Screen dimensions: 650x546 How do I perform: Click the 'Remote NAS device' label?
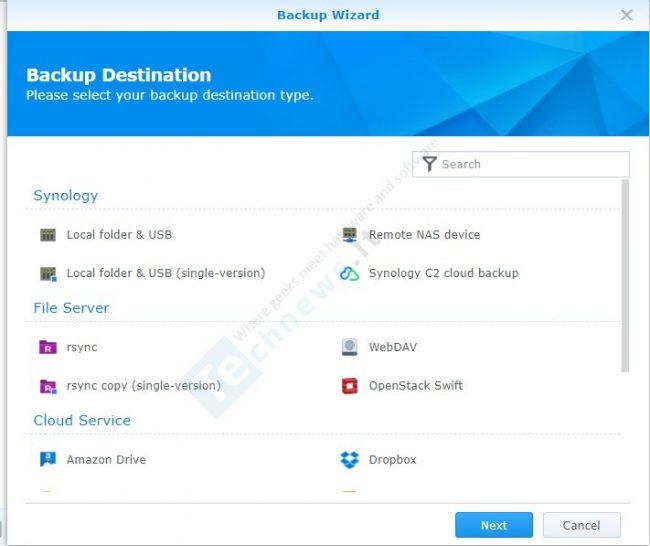click(424, 235)
